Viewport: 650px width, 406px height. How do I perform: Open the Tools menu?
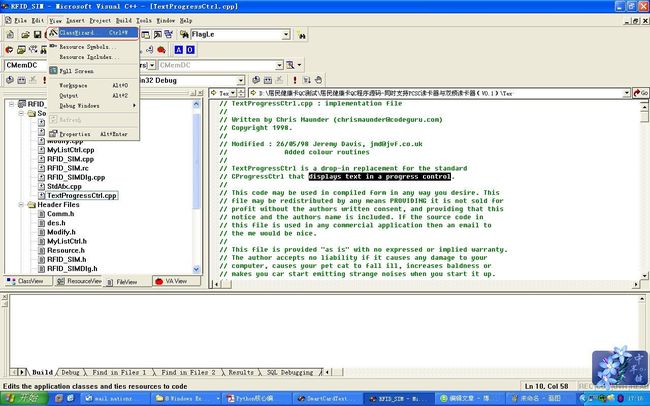(x=144, y=20)
